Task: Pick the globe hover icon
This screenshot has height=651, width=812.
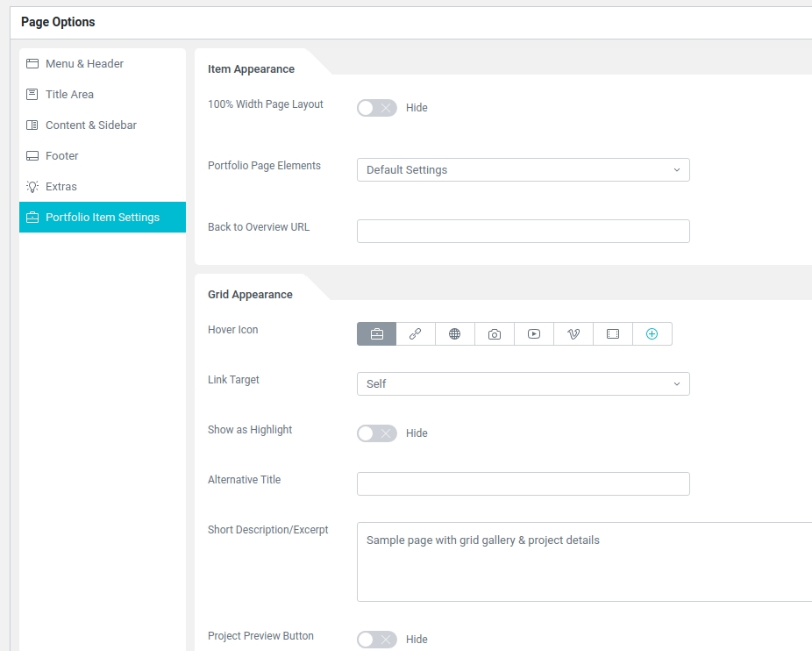Action: click(x=455, y=334)
